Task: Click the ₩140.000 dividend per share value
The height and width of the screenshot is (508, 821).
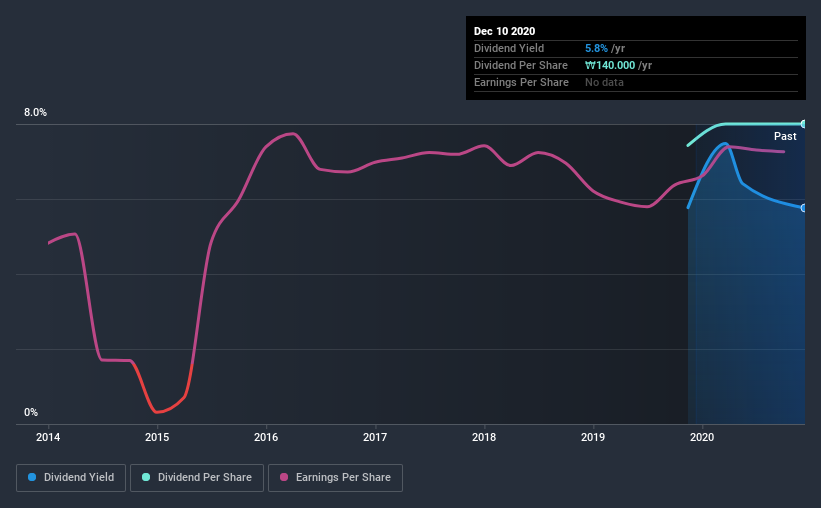Action: coord(610,65)
